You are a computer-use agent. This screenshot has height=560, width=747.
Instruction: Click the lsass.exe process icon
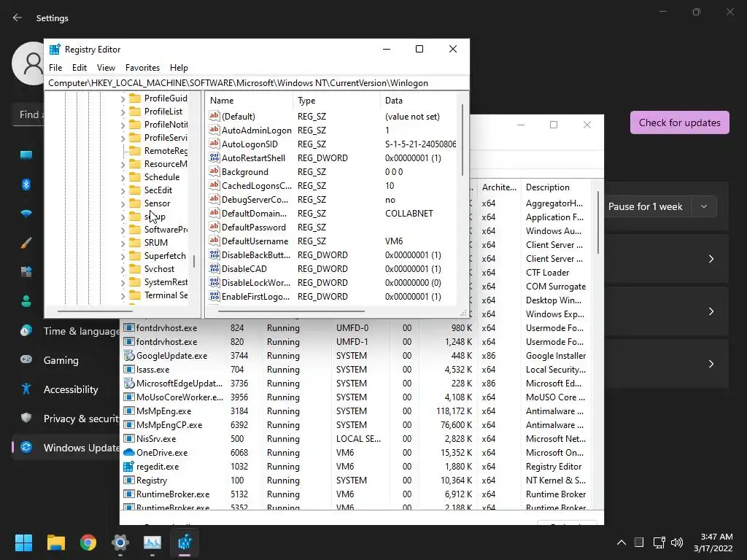128,369
